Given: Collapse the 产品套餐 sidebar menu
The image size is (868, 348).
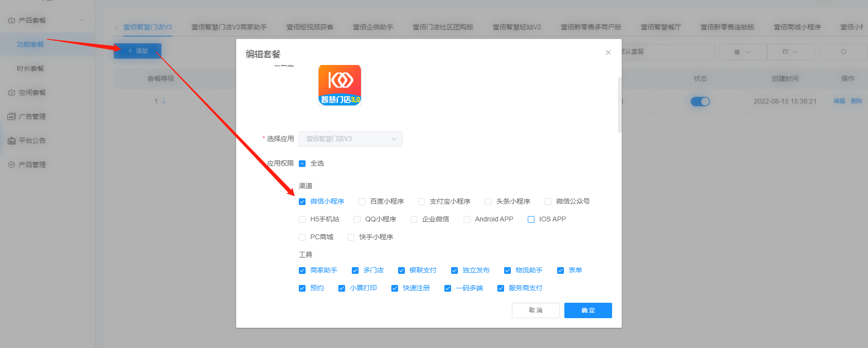Looking at the screenshot, I should [81, 20].
